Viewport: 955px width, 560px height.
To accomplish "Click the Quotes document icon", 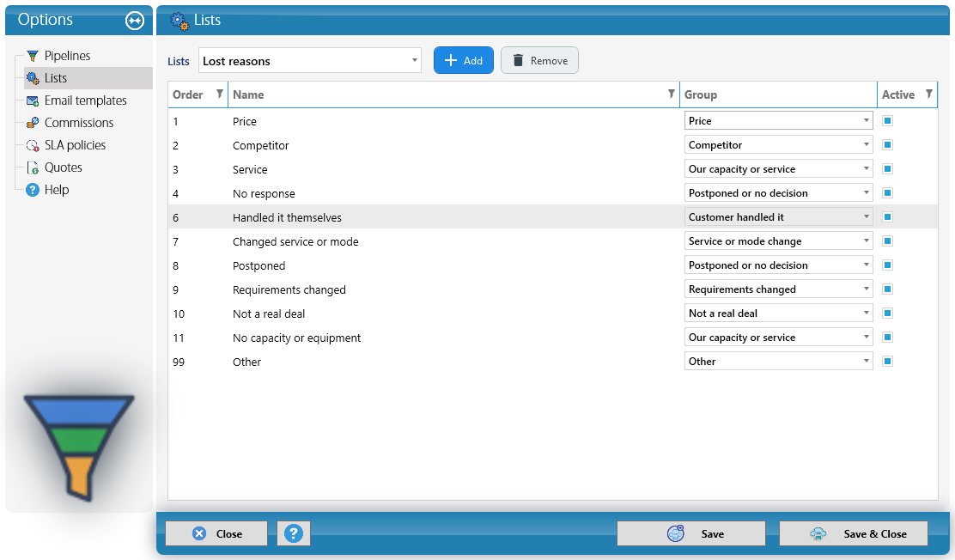I will 33,167.
